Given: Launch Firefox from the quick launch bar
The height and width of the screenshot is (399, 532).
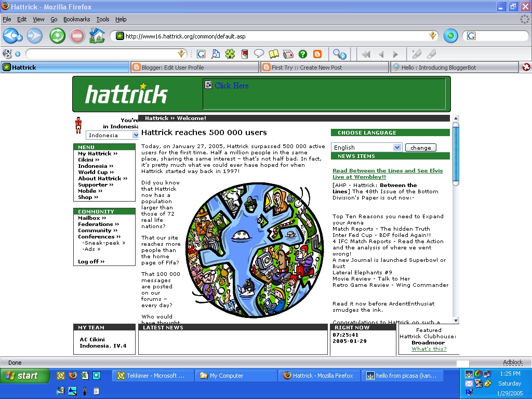Looking at the screenshot, I should pos(73,375).
